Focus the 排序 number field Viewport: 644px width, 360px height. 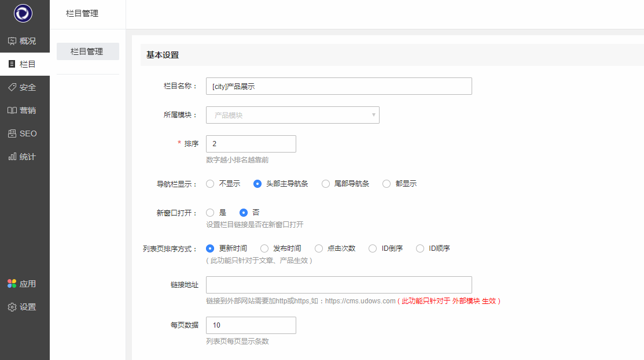(x=251, y=144)
